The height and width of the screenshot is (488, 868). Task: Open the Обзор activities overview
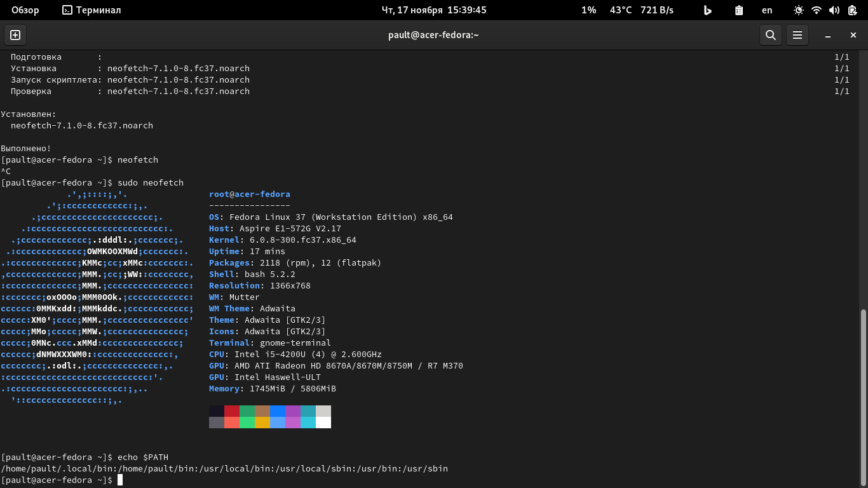[x=25, y=10]
